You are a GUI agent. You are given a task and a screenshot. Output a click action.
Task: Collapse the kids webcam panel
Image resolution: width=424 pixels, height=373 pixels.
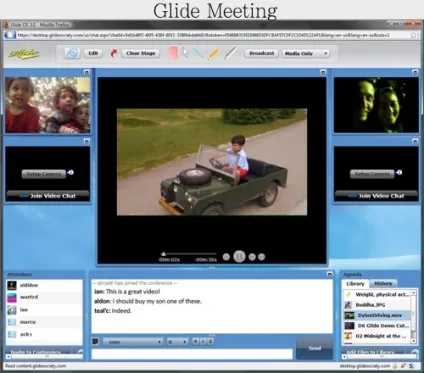87,72
